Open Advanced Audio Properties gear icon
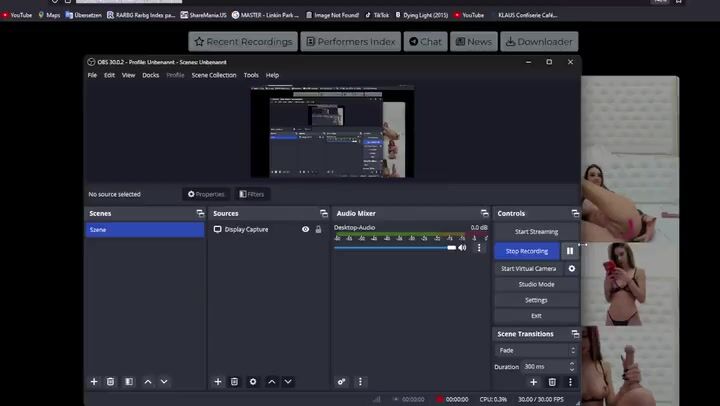The height and width of the screenshot is (406, 720). (342, 382)
